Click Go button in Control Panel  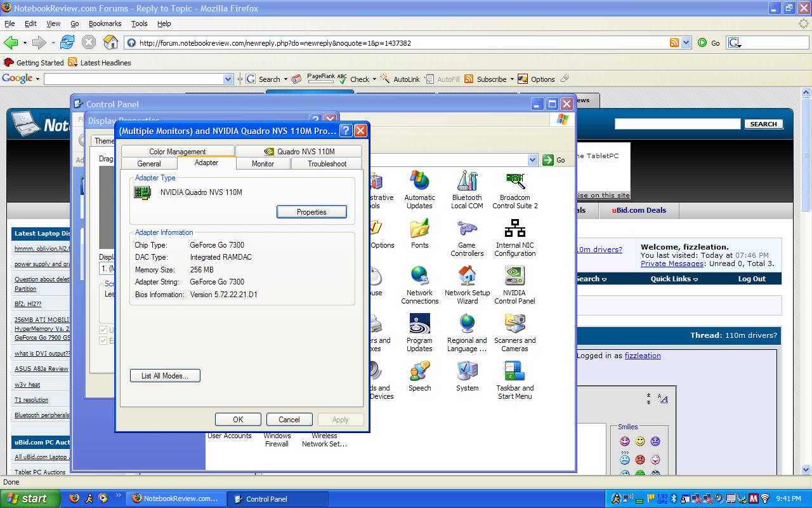[x=554, y=160]
